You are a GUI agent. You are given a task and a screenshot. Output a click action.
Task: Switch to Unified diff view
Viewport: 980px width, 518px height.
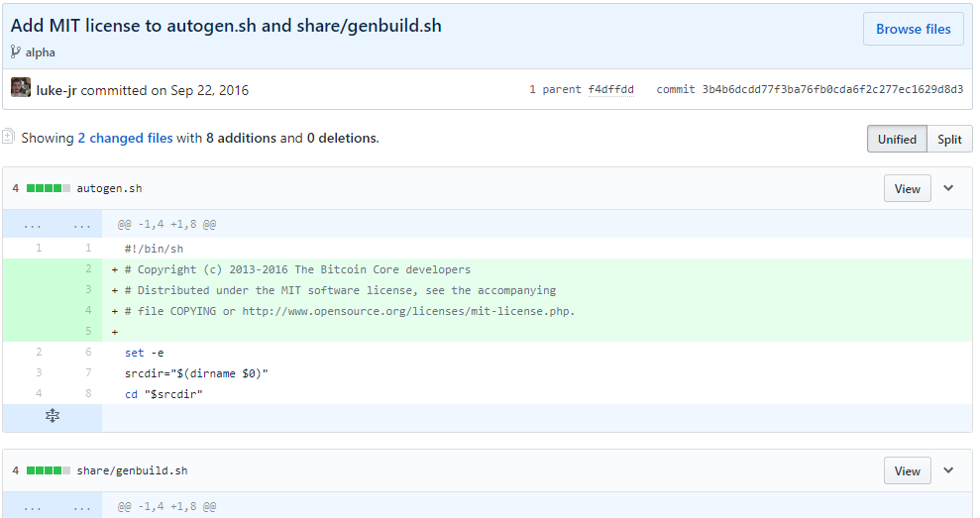897,139
